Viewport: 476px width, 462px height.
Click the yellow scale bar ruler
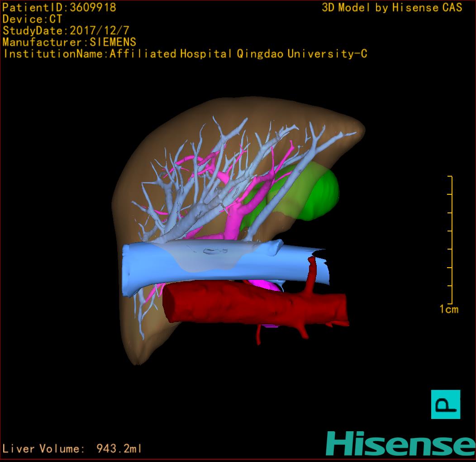pos(451,240)
